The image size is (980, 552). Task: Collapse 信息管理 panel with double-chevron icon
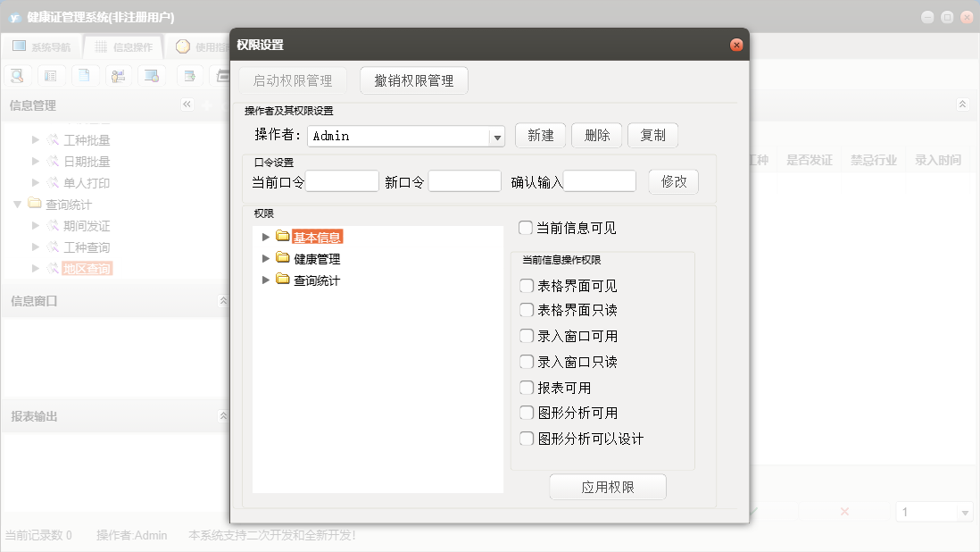pos(187,105)
